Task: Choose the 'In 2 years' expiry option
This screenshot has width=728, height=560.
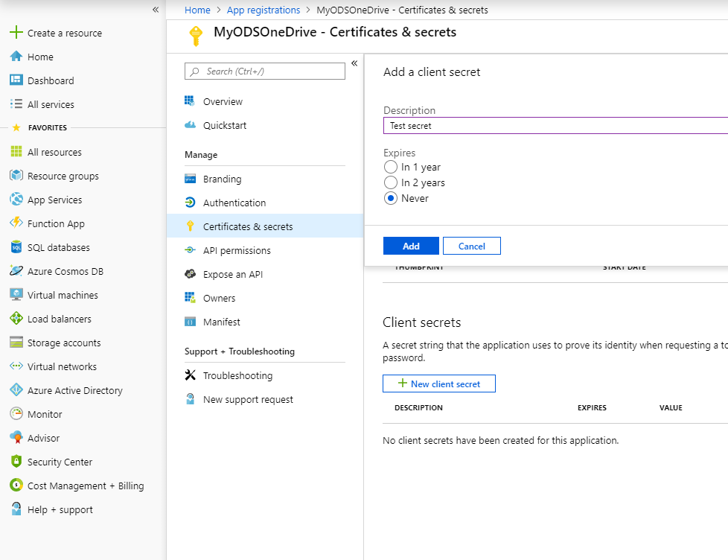Action: click(391, 182)
